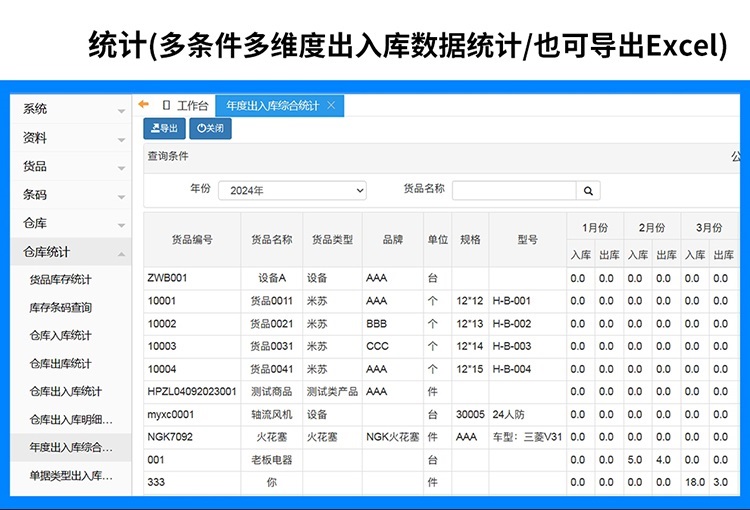
Task: Click the 货品0021 name cell
Action: (x=272, y=324)
